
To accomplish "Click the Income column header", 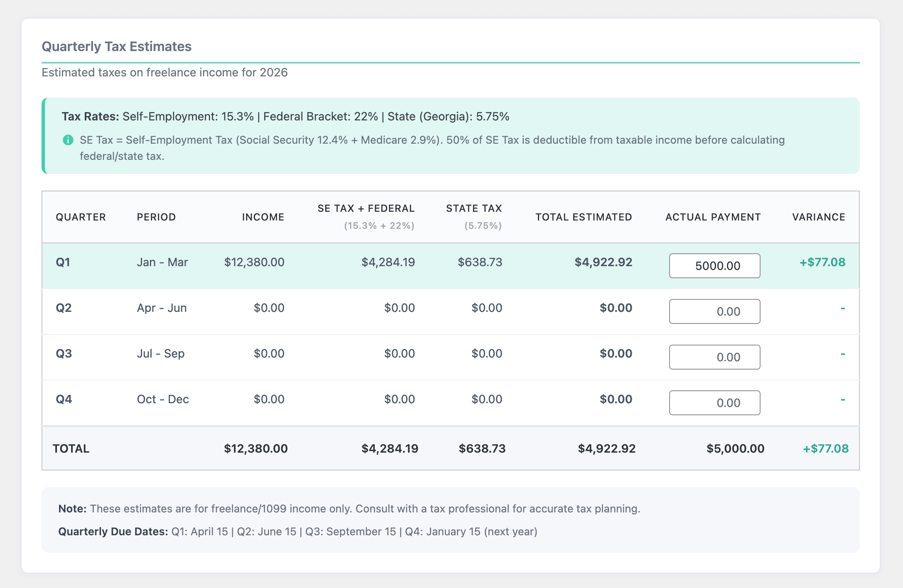I will coord(263,217).
